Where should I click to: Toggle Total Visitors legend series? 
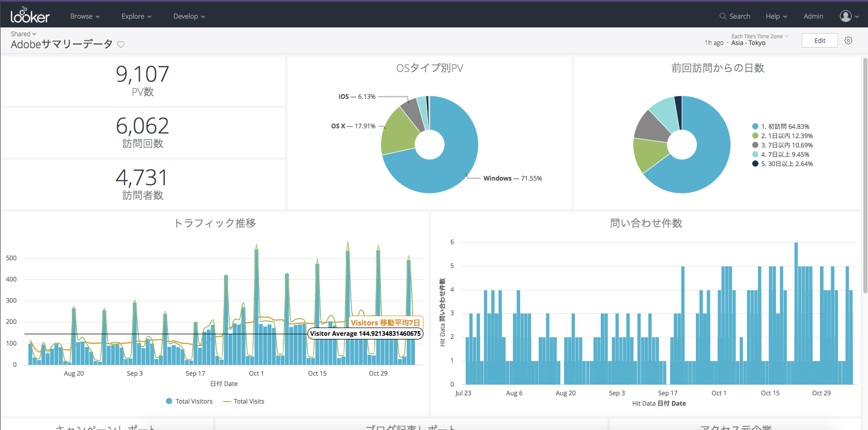(x=189, y=401)
